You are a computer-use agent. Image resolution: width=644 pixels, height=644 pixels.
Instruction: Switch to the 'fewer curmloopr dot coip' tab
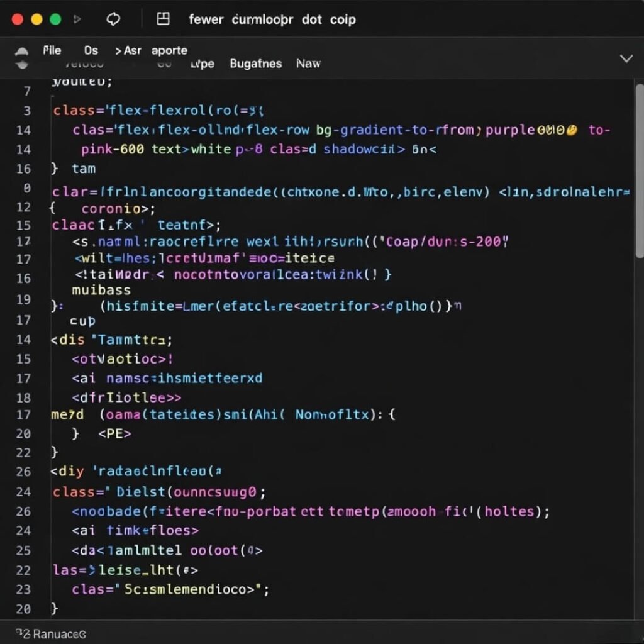click(x=272, y=19)
